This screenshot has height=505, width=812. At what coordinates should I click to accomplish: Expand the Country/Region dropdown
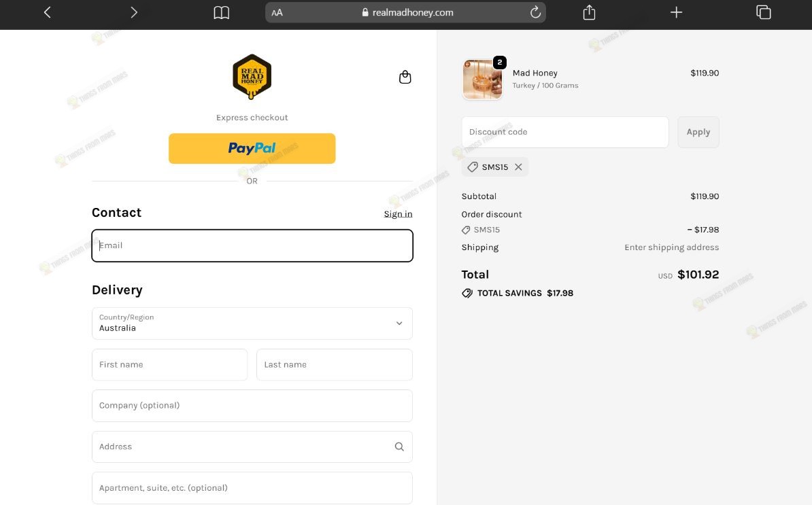(x=252, y=324)
